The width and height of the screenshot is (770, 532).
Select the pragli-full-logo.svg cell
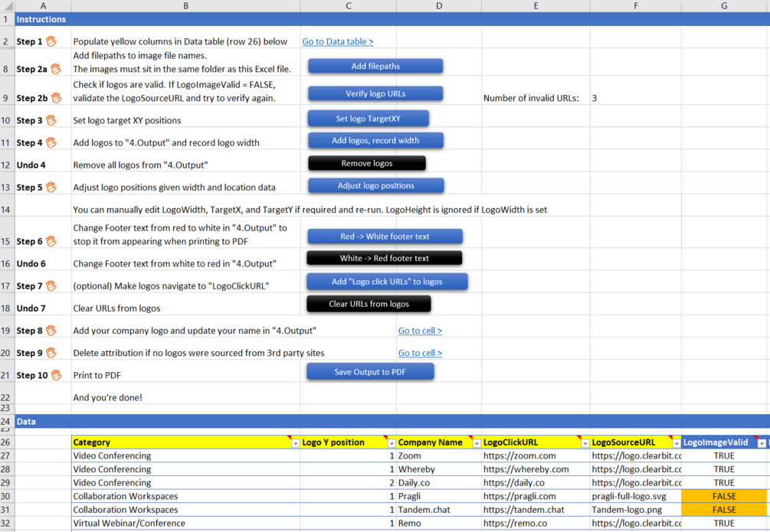(635, 496)
